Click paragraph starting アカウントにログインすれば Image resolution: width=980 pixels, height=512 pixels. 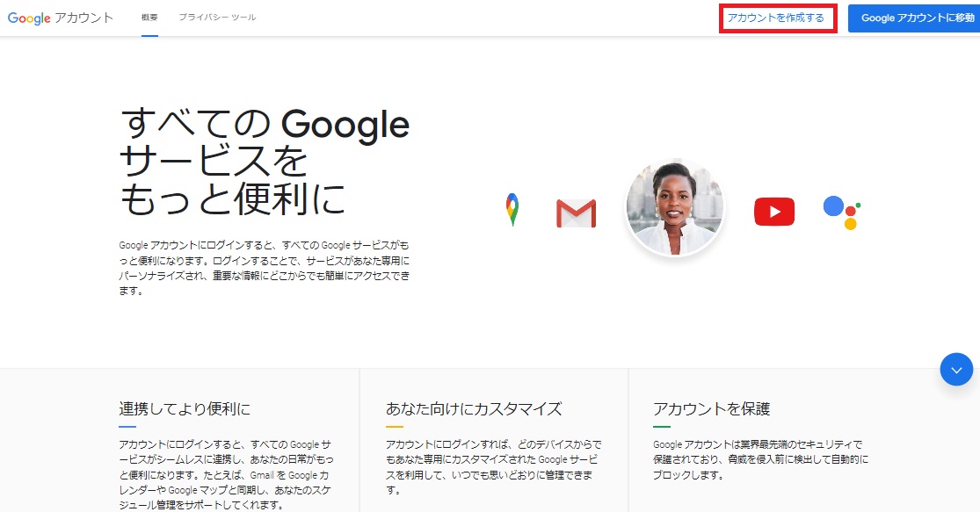coord(494,467)
